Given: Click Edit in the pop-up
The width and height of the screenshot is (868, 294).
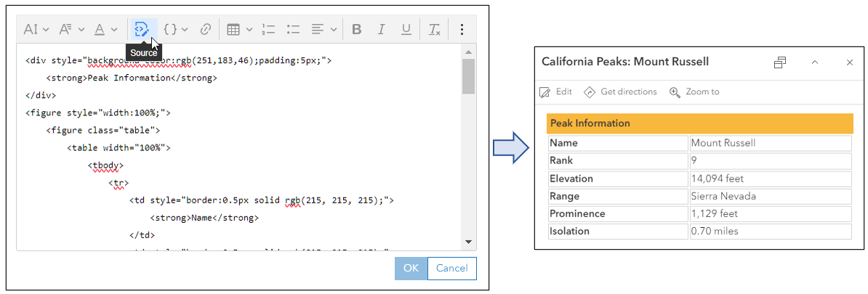Looking at the screenshot, I should tap(556, 92).
